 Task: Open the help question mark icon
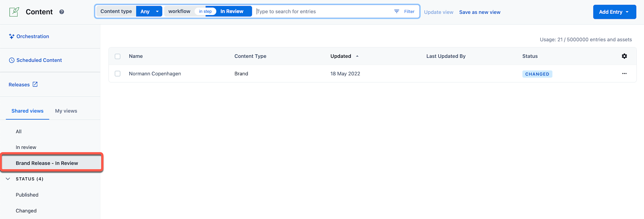point(62,12)
